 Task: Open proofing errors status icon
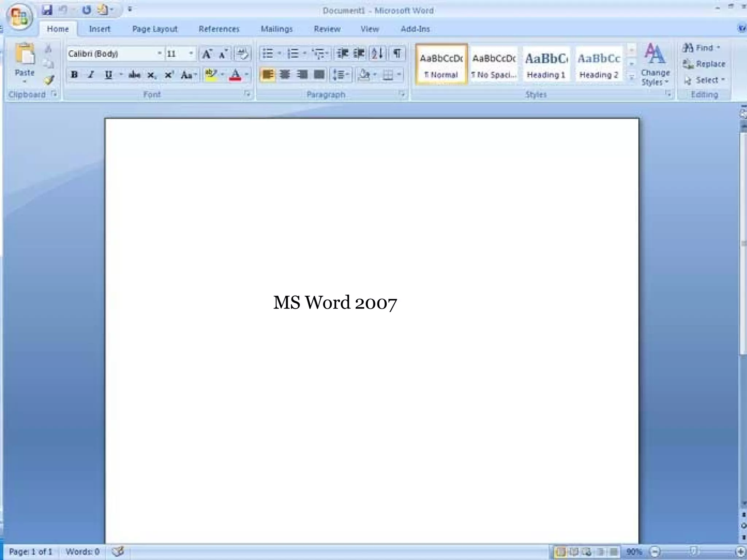click(118, 552)
